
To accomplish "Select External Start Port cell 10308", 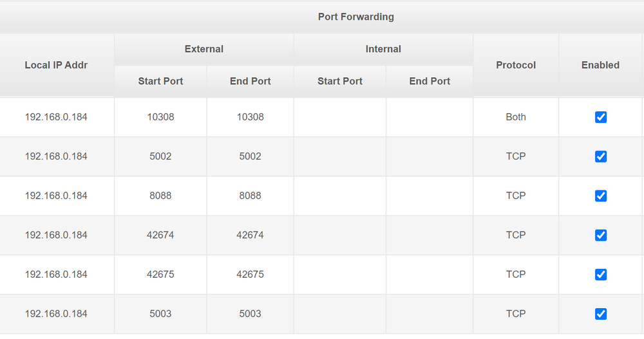I will [x=160, y=117].
